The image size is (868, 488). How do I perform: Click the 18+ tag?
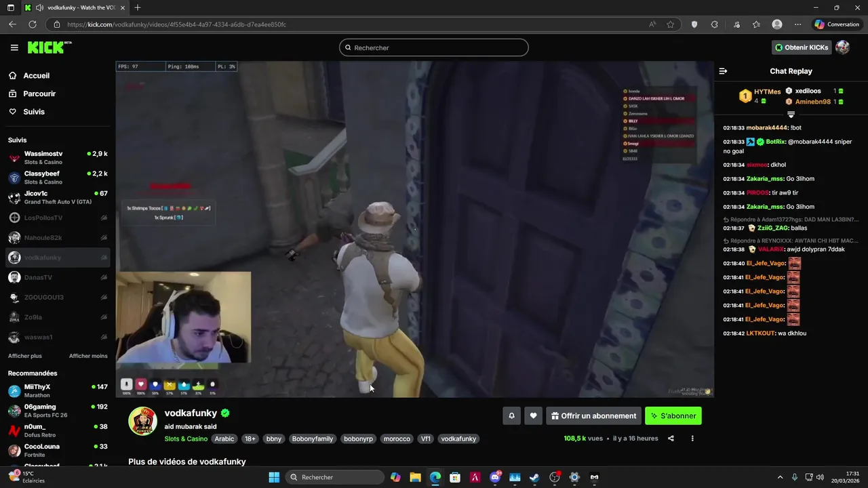tap(250, 439)
